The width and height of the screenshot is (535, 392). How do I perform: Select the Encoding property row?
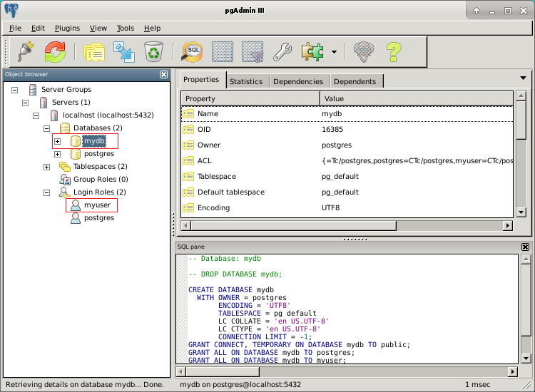coord(347,208)
